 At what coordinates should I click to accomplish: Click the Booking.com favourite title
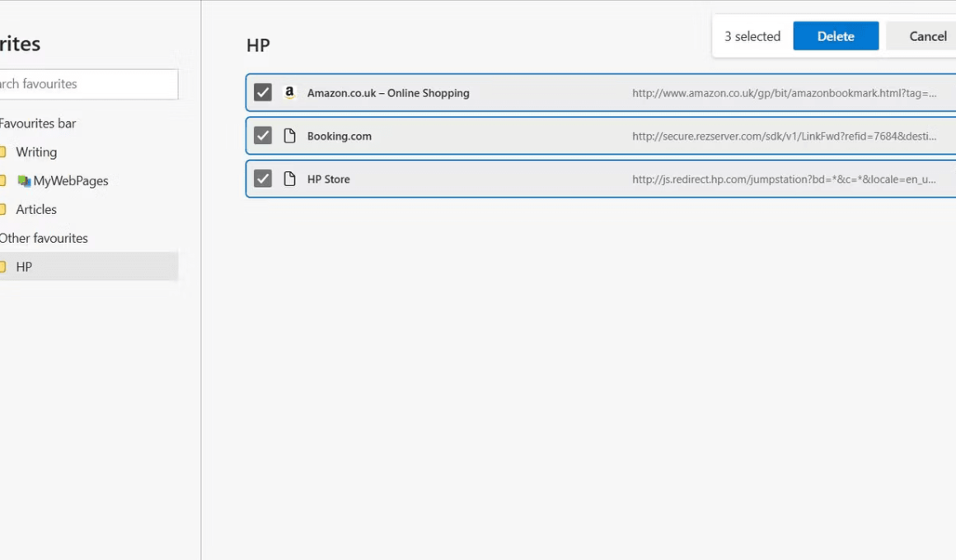339,136
